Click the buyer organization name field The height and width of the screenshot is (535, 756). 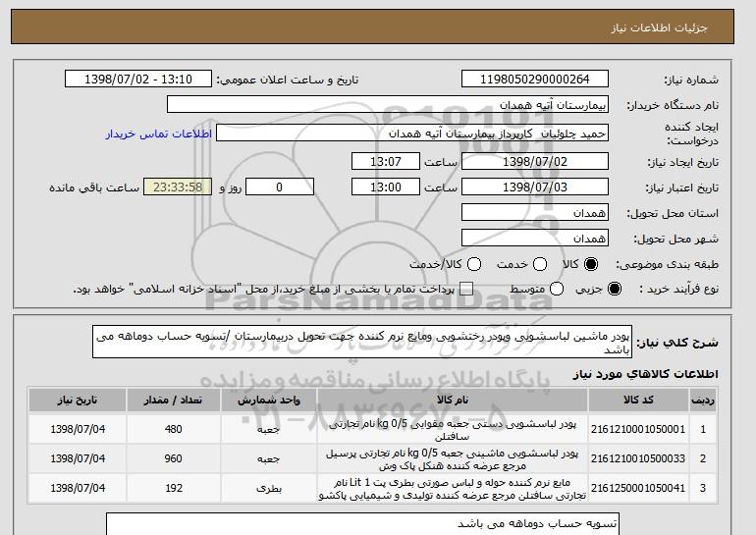click(388, 105)
